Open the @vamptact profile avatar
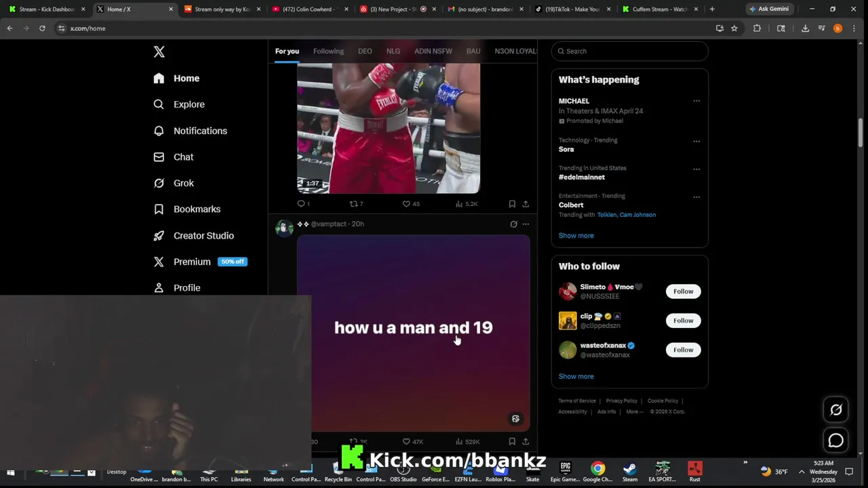This screenshot has width=868, height=488. click(284, 228)
